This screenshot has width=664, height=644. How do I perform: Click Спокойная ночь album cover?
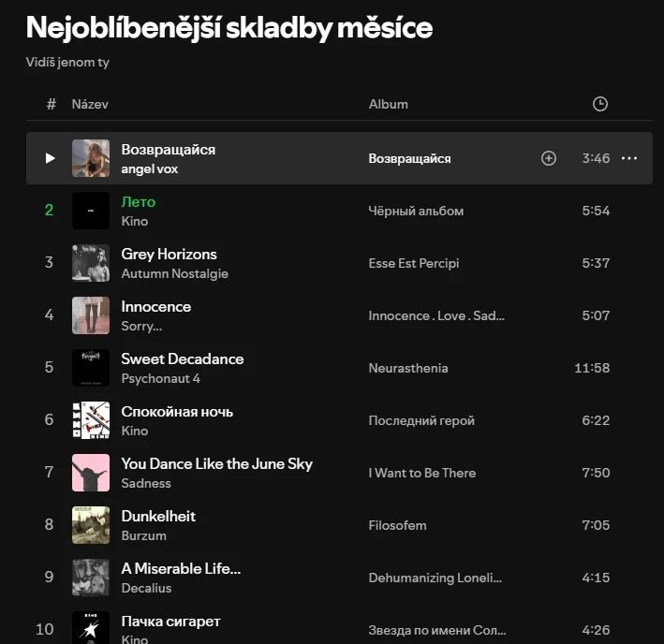click(91, 420)
